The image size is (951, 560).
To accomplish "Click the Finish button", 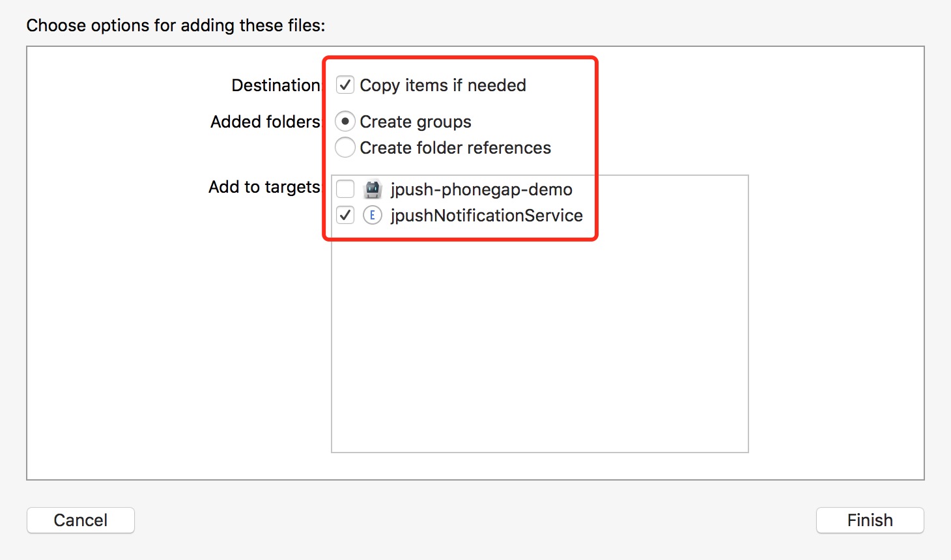I will coord(870,520).
